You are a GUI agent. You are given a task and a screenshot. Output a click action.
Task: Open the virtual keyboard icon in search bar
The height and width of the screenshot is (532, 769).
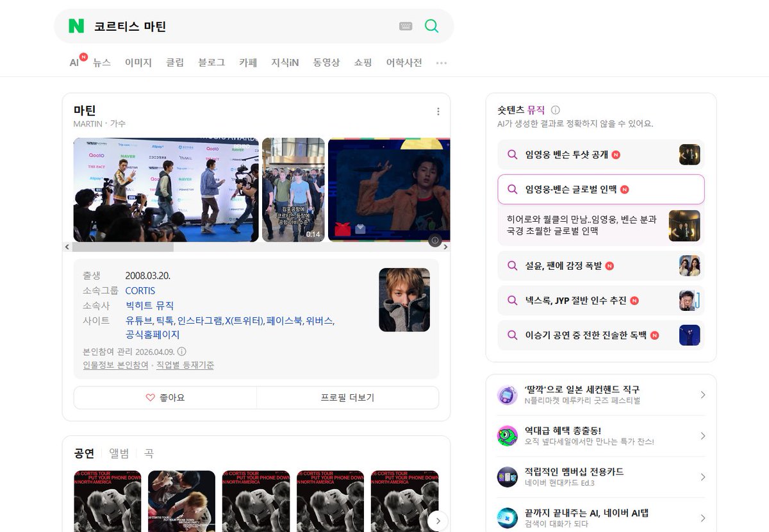[406, 26]
